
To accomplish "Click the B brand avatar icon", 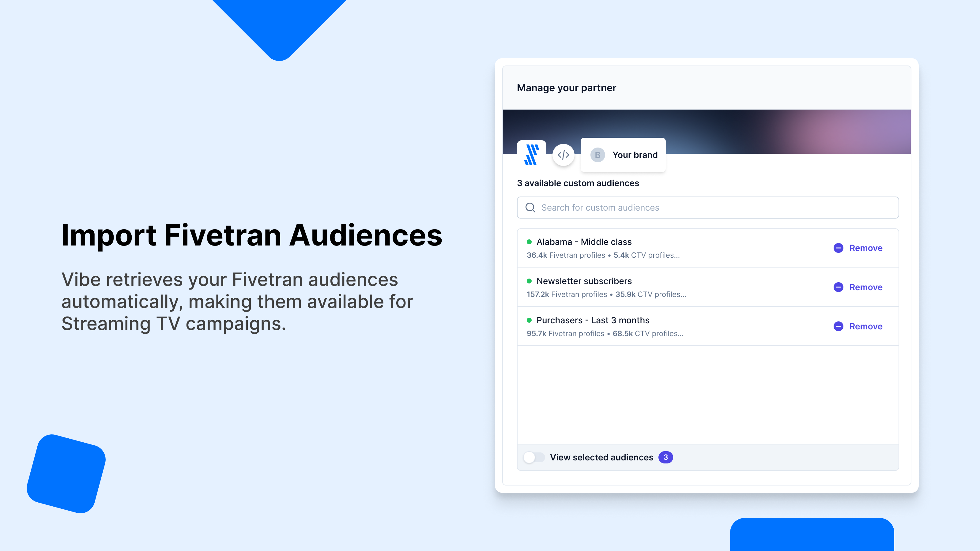I will [x=597, y=155].
